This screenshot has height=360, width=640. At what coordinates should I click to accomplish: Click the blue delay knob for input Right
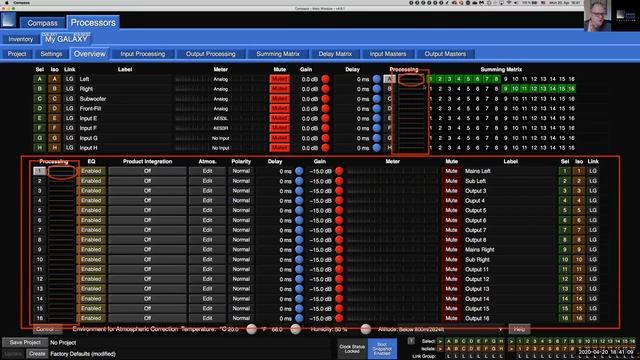(377, 89)
